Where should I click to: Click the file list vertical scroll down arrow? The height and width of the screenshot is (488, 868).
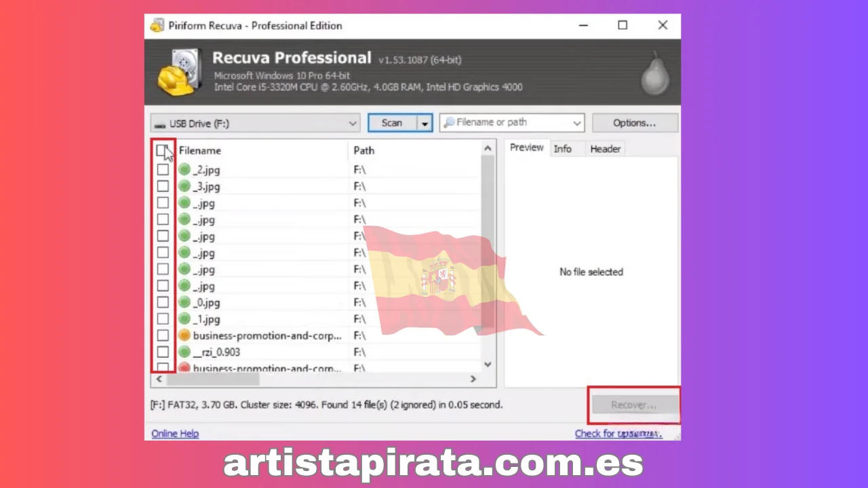488,365
